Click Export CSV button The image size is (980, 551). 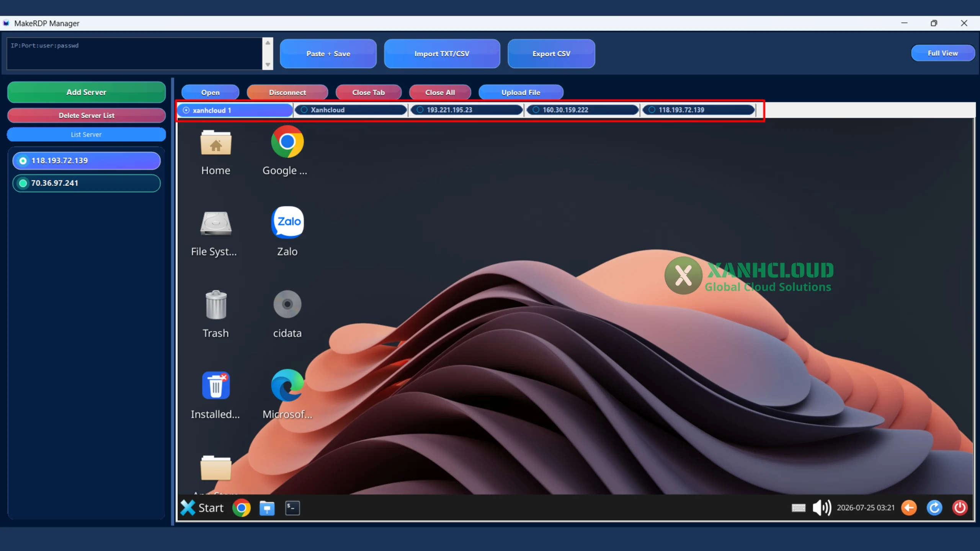pos(551,54)
